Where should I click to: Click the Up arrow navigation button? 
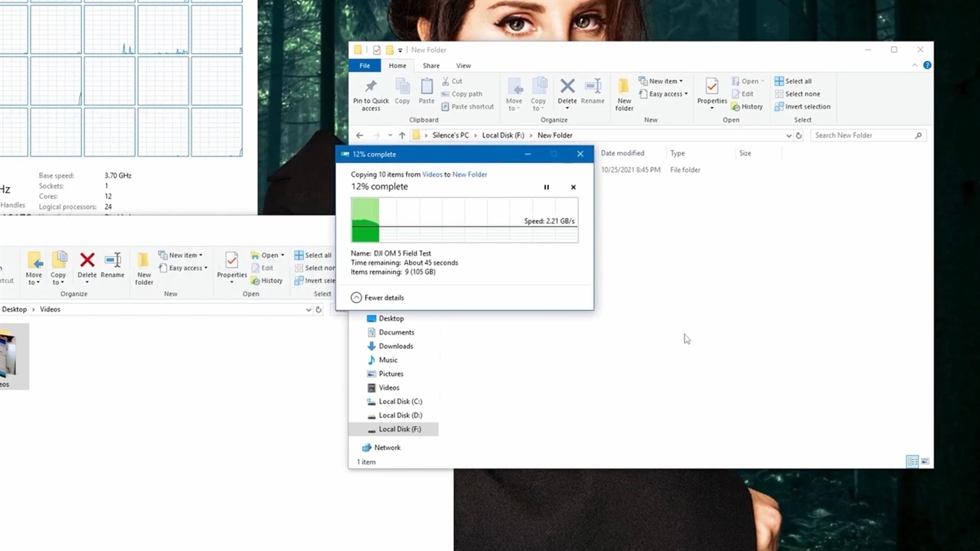tap(402, 135)
